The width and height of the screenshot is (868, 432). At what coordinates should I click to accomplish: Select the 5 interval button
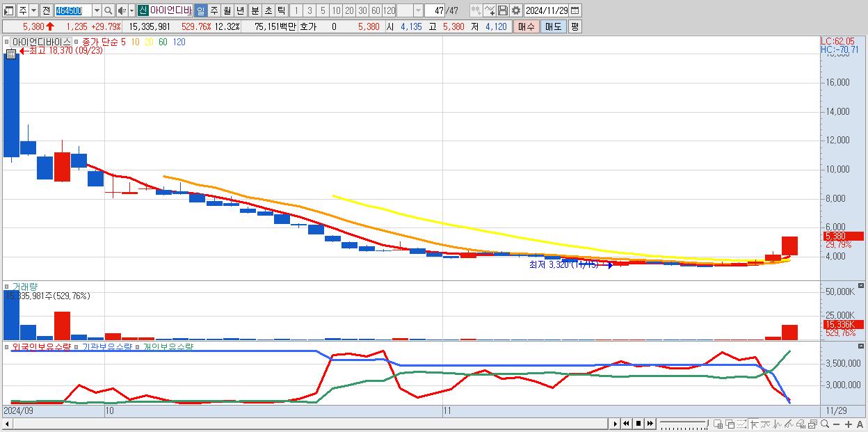coord(322,10)
